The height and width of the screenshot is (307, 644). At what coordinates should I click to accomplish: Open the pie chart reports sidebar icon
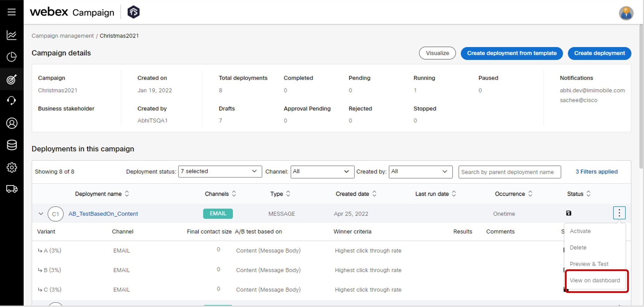click(11, 57)
